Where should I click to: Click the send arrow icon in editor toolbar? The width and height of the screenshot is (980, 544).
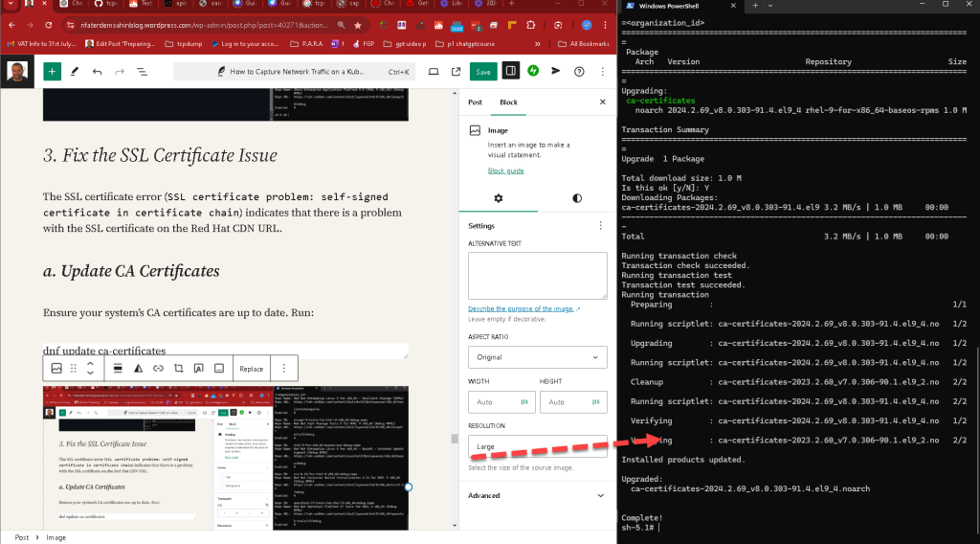point(556,71)
